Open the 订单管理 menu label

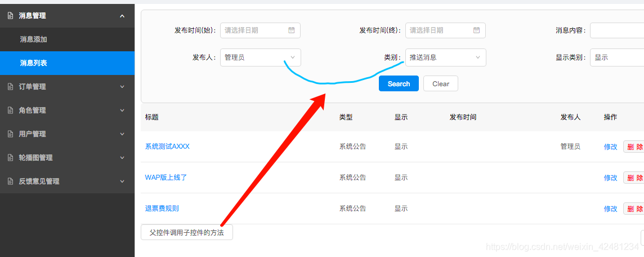click(33, 87)
